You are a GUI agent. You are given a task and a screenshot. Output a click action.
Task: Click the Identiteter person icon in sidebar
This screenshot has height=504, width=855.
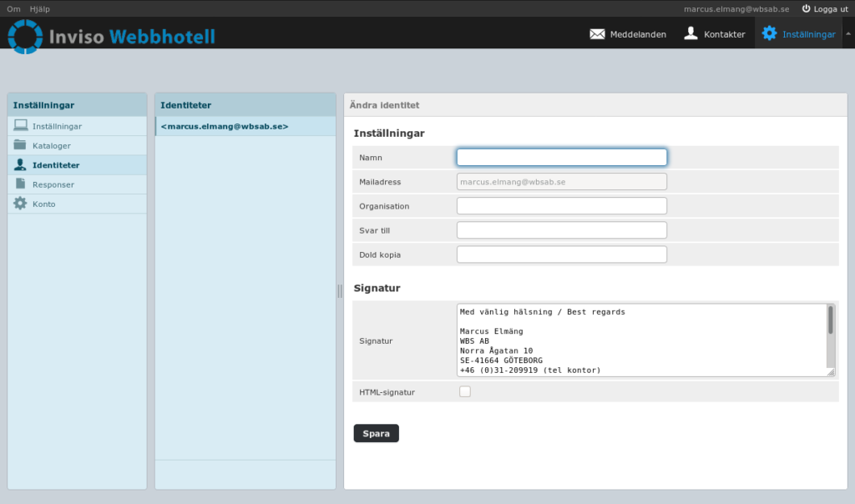(x=20, y=164)
